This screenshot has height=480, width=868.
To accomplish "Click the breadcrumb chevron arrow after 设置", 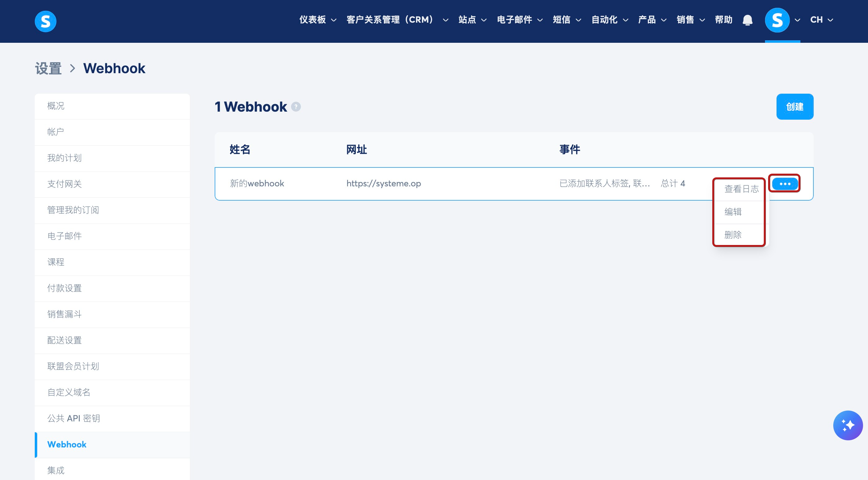I will coord(73,69).
